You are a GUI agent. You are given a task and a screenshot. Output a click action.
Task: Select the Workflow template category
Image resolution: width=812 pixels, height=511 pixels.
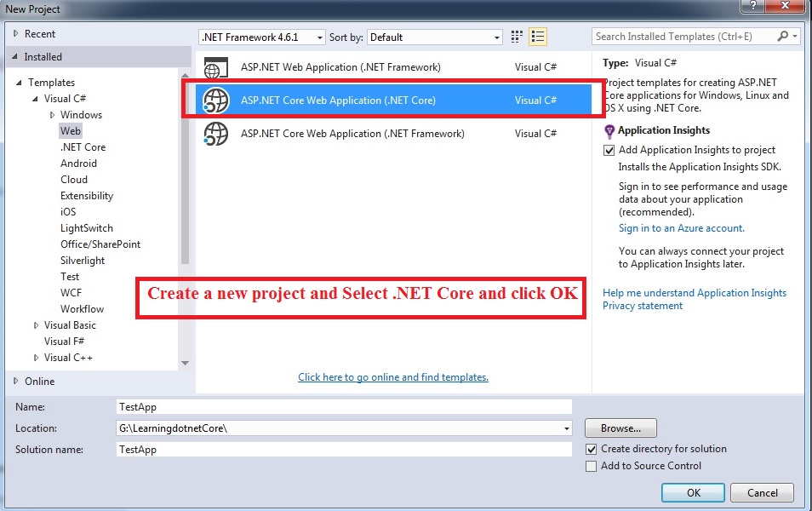click(82, 309)
